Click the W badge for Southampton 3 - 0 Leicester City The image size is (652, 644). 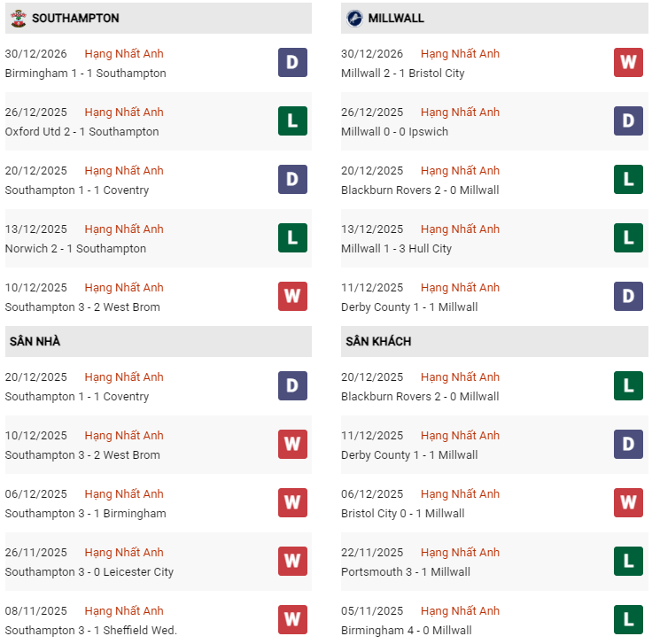coord(292,562)
